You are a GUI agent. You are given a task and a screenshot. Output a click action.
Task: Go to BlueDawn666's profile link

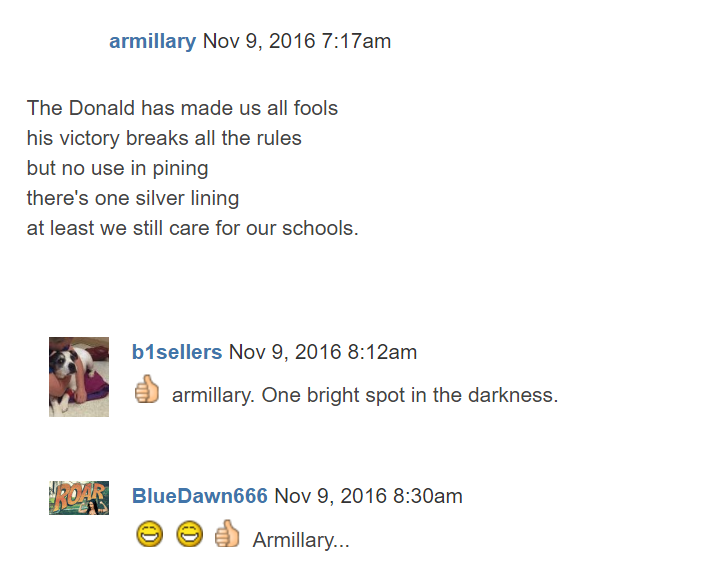click(200, 496)
